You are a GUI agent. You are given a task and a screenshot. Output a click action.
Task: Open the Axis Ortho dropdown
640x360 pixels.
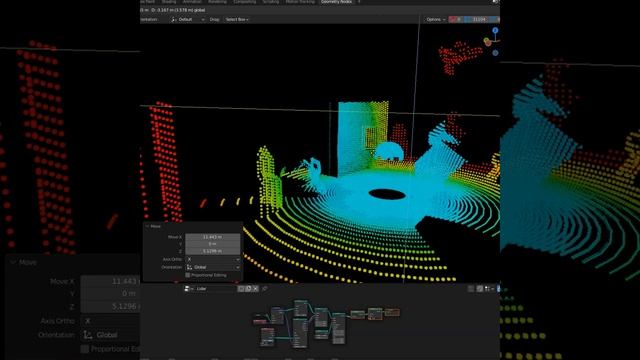click(213, 259)
